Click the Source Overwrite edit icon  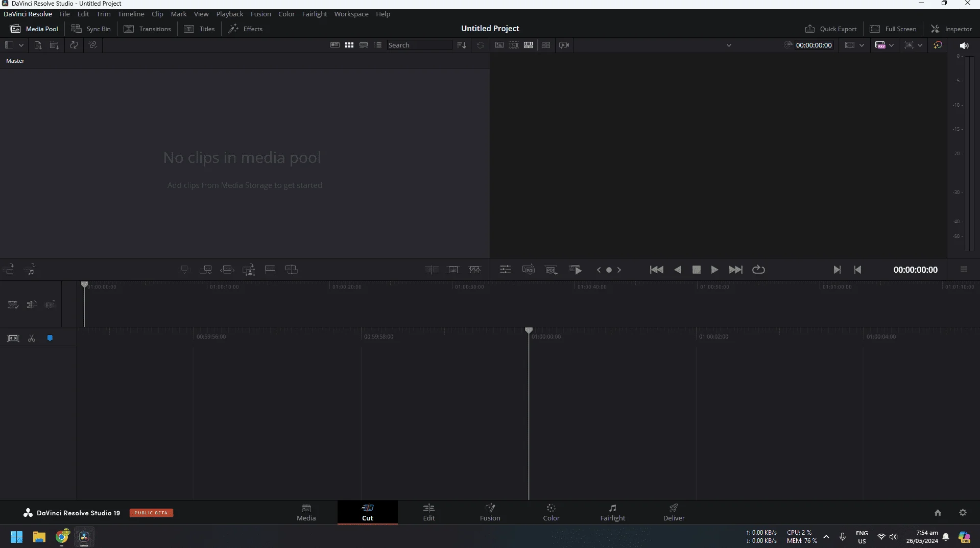(291, 270)
